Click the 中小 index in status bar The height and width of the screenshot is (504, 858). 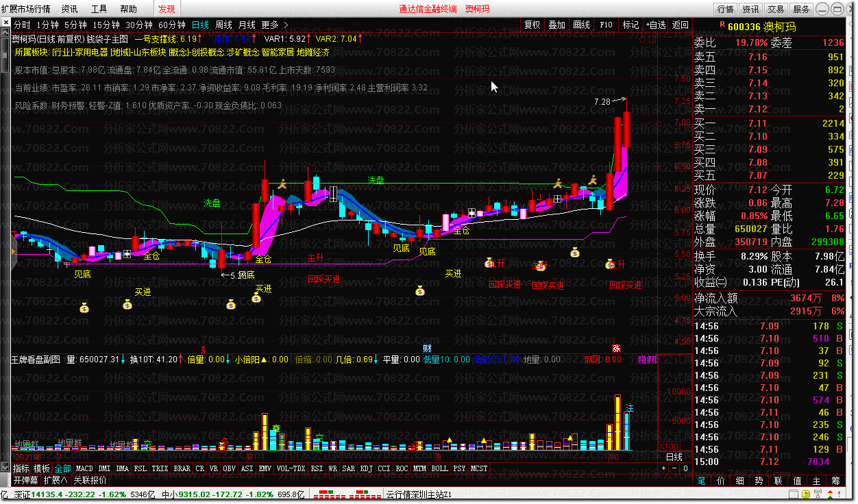pos(233,494)
